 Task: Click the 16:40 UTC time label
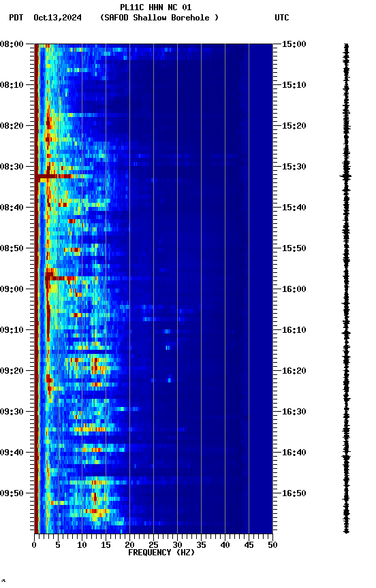294,453
